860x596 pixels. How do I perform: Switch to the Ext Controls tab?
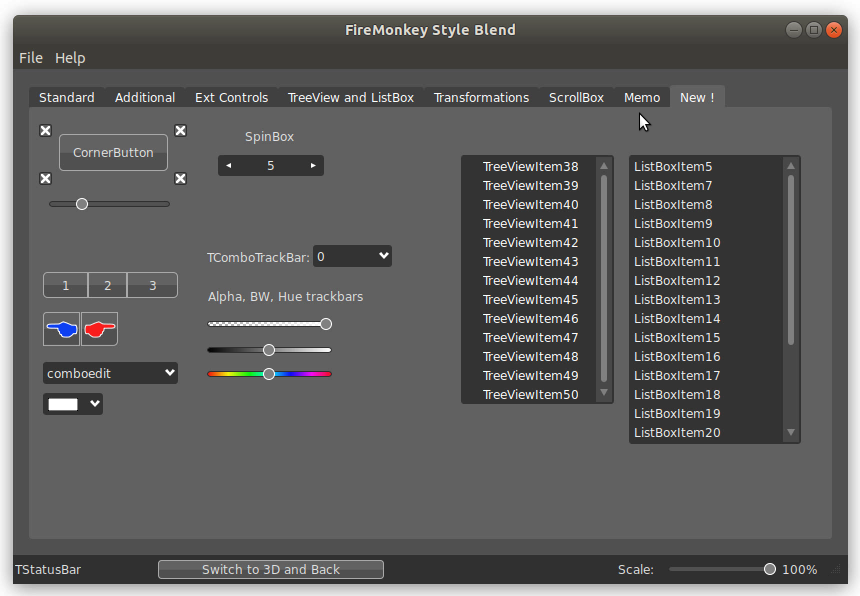pyautogui.click(x=231, y=98)
